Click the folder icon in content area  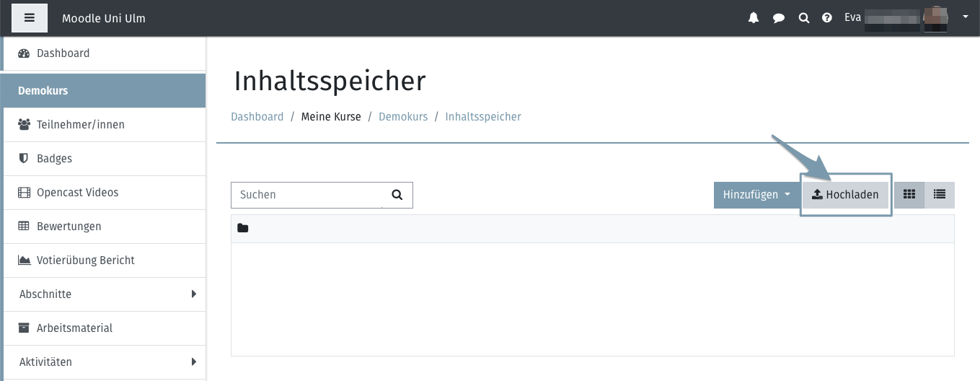243,229
